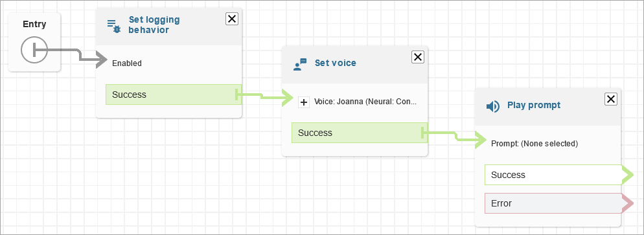Open the Play prompt block title
644x235 pixels.
[x=534, y=106]
